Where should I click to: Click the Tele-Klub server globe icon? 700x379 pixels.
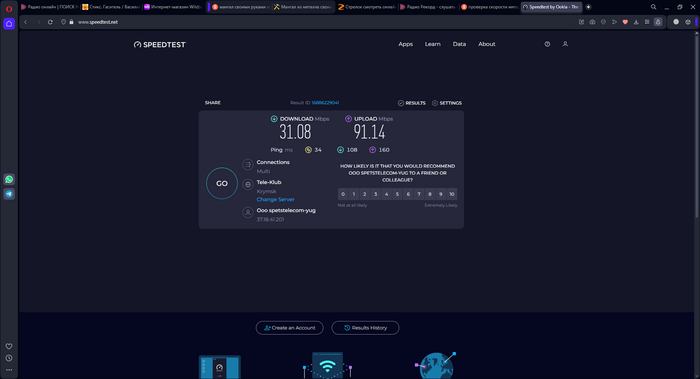point(248,184)
